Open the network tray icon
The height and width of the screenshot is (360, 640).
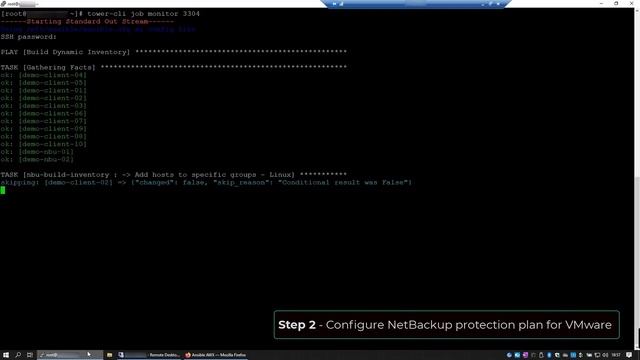[x=597, y=355]
